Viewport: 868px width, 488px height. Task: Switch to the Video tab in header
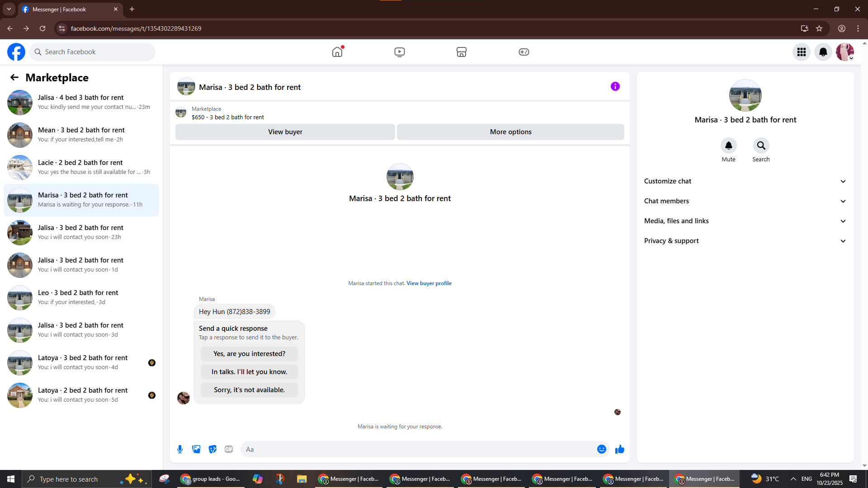coord(400,52)
